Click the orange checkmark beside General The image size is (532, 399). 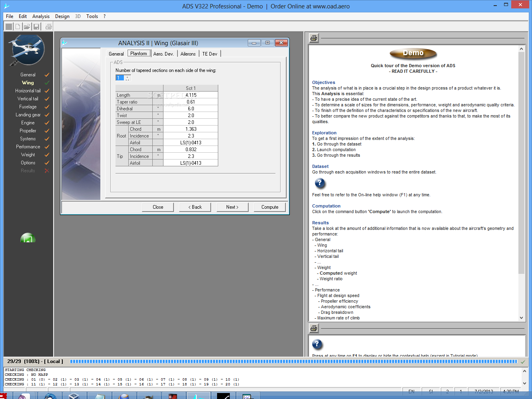pos(47,75)
